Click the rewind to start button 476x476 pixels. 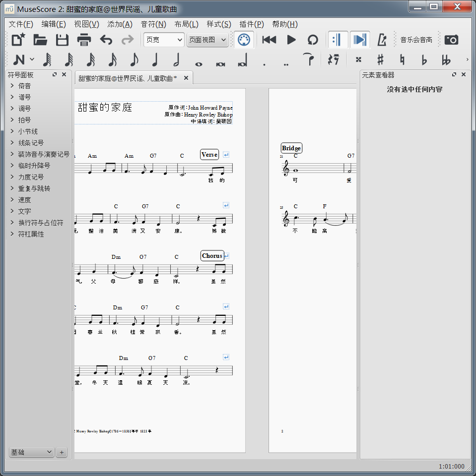pos(269,40)
